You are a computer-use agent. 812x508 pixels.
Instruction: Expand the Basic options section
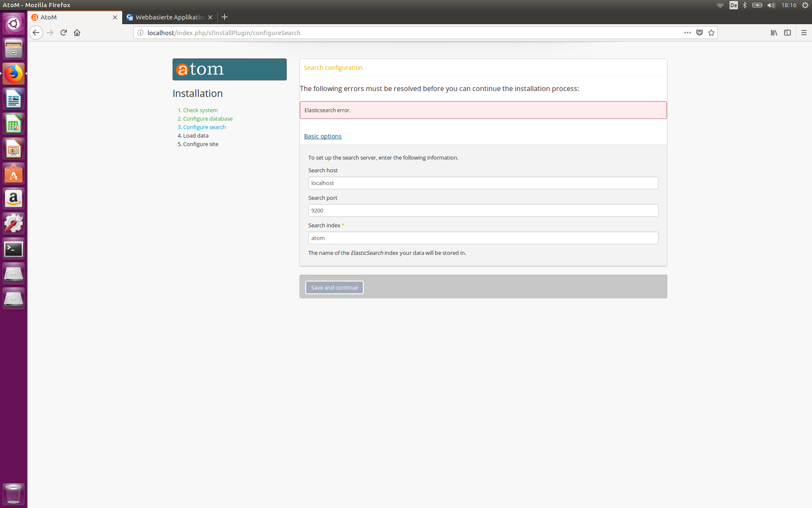coord(323,136)
